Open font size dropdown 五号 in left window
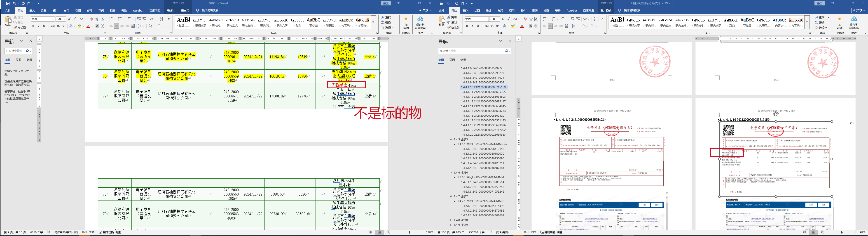Screen dimensions: 868x236 click(64, 19)
